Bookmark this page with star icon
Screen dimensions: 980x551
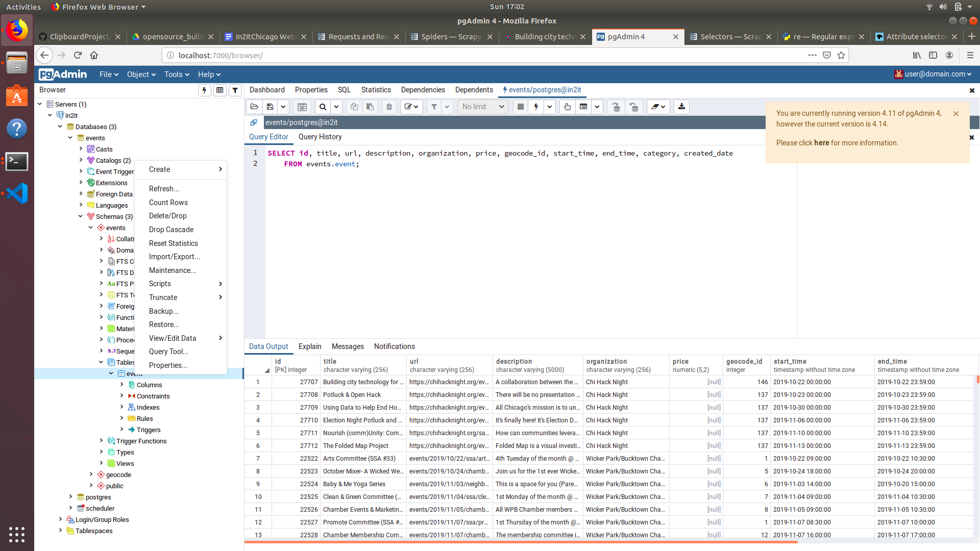pos(841,55)
